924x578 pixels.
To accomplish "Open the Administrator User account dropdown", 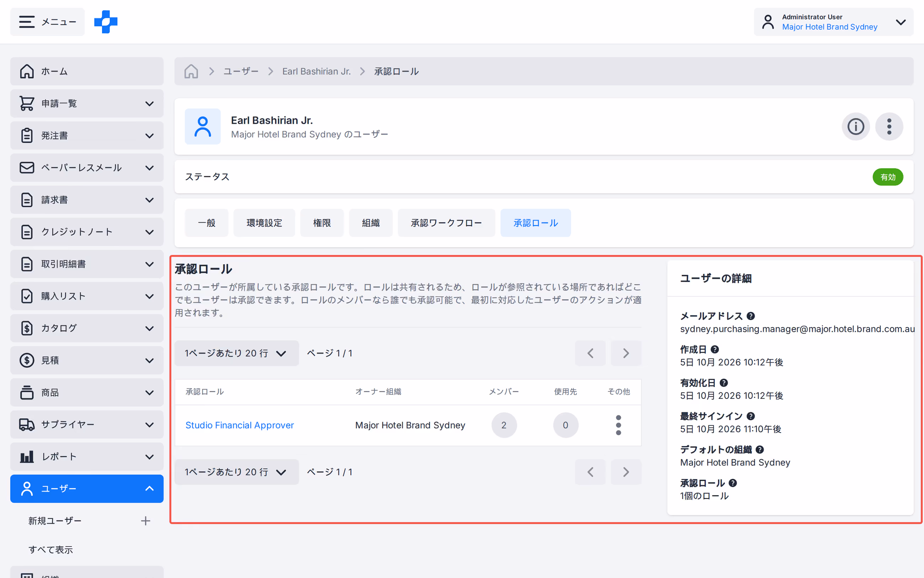I will point(833,22).
